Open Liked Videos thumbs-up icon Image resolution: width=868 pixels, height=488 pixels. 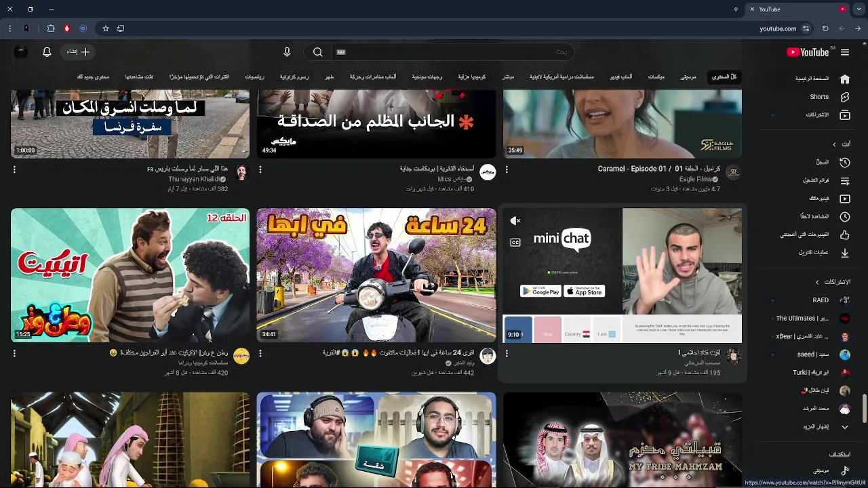(x=845, y=235)
